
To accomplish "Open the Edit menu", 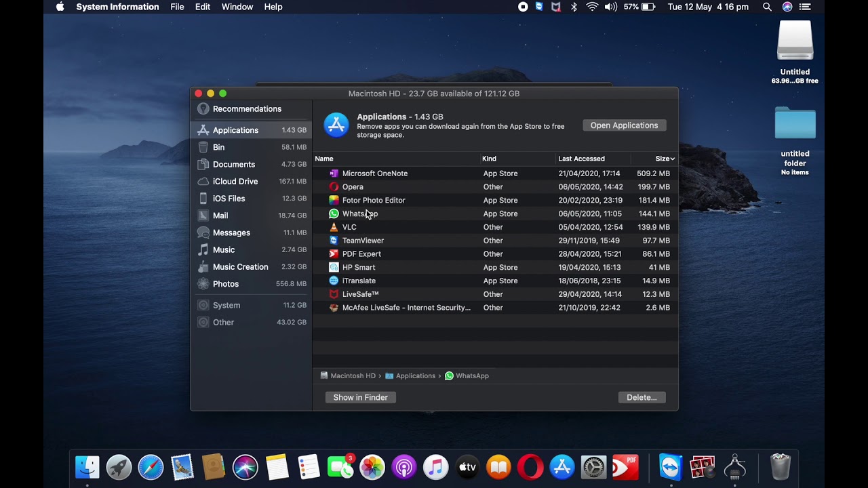I will click(203, 7).
